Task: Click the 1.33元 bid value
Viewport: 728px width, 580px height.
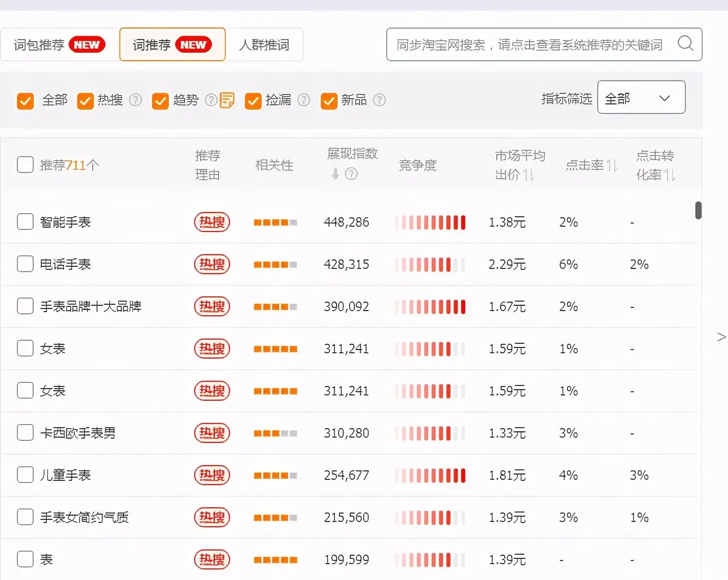Action: (507, 433)
